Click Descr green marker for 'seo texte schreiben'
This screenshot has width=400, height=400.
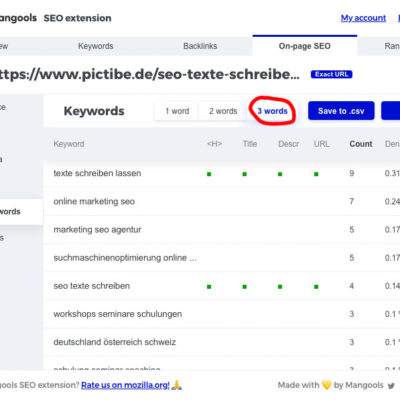[x=280, y=287]
